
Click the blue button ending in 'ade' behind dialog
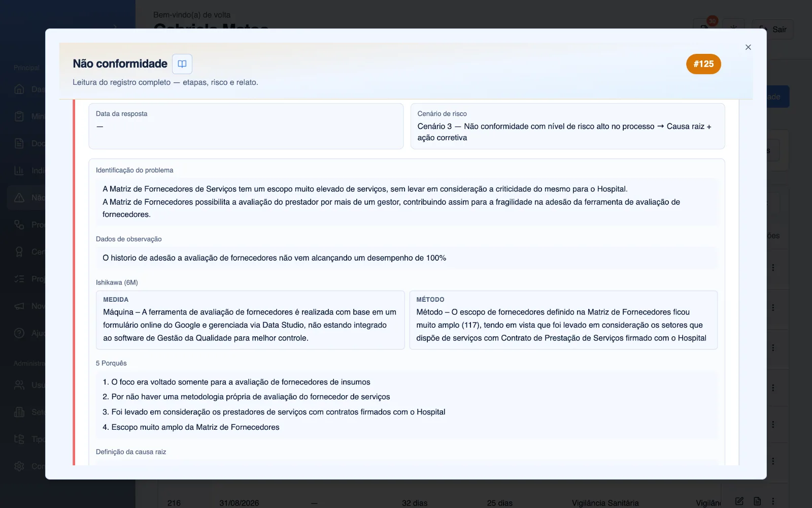point(777,97)
